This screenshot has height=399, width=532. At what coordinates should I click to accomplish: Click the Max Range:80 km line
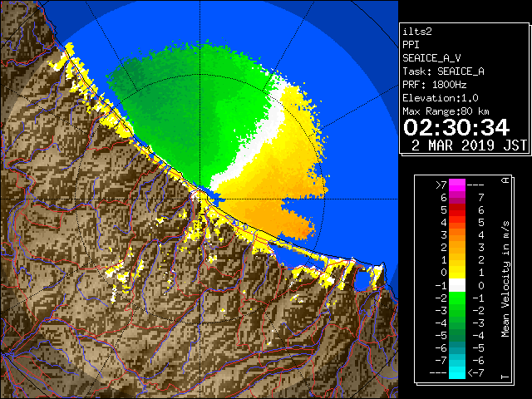(x=446, y=111)
